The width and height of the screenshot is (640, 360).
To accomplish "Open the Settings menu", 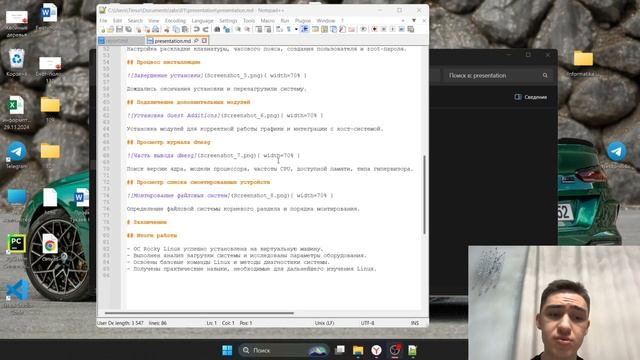I will tap(228, 20).
